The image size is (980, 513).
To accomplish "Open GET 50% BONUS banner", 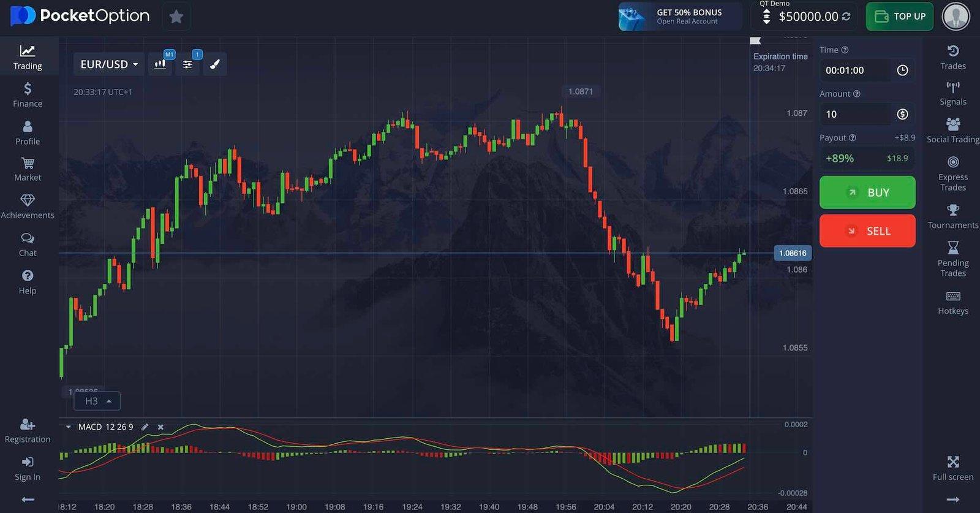I will [680, 17].
